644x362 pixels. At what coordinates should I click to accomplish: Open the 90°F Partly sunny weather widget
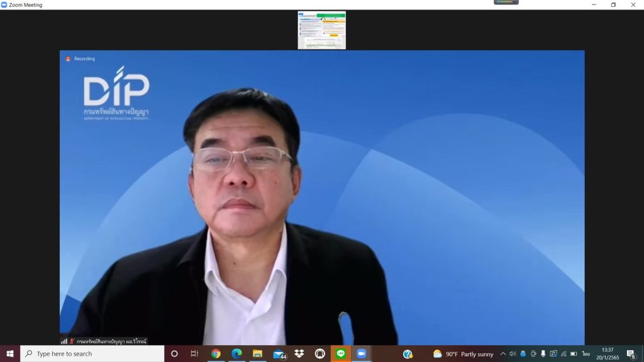pos(463,354)
